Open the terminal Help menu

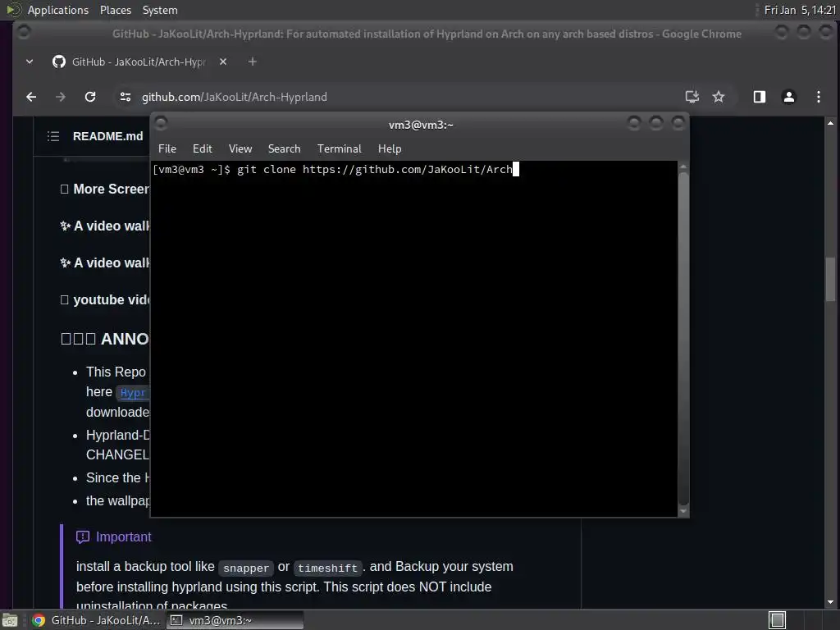coord(390,149)
